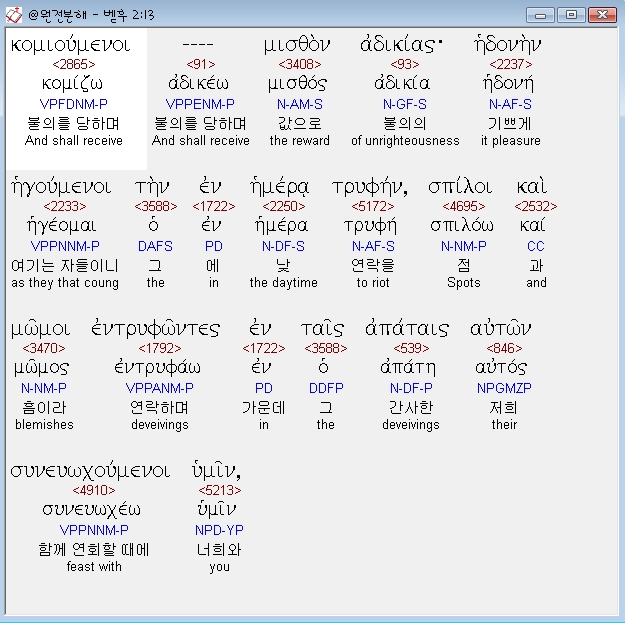Select the Greek word μῶμοι
Screen dimensions: 625x623
click(x=40, y=329)
